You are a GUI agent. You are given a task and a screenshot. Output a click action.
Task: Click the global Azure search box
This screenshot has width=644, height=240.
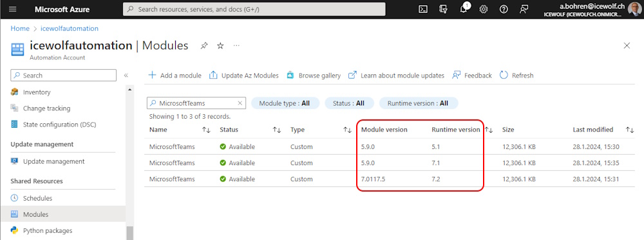[x=254, y=9]
